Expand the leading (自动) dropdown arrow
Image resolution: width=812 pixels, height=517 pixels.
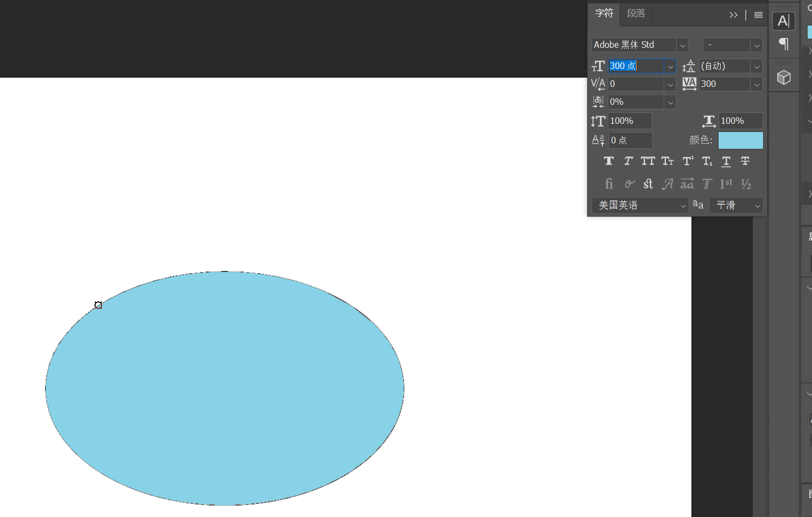point(757,66)
